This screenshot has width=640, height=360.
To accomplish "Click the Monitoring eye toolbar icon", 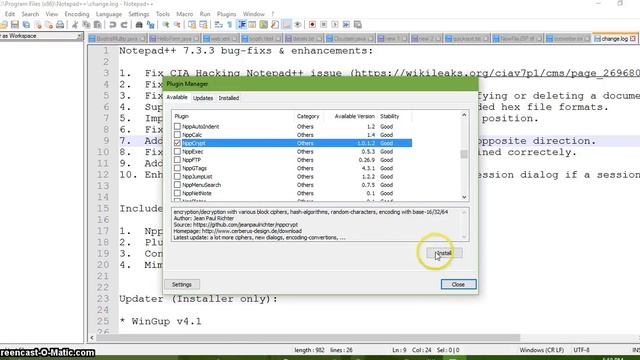I will click(298, 25).
